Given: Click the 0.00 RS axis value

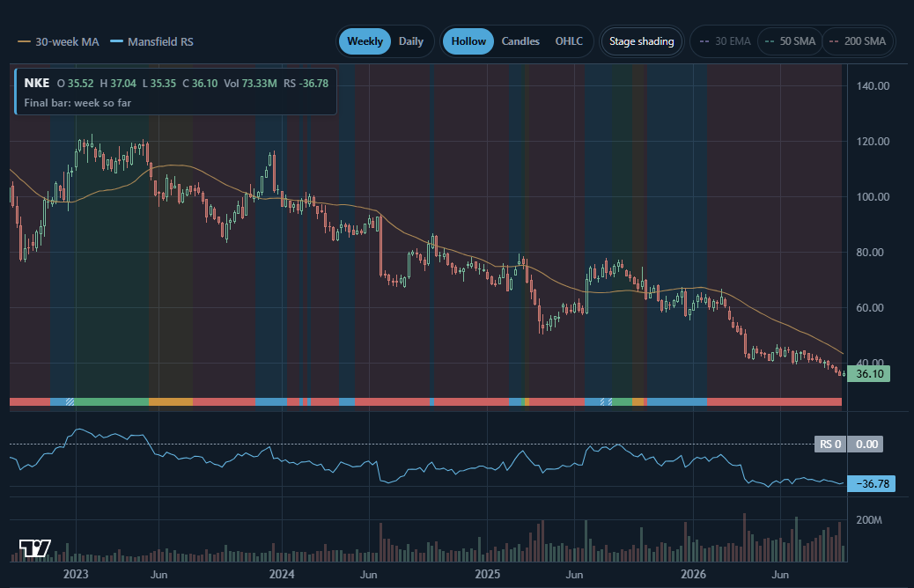Looking at the screenshot, I should 866,444.
